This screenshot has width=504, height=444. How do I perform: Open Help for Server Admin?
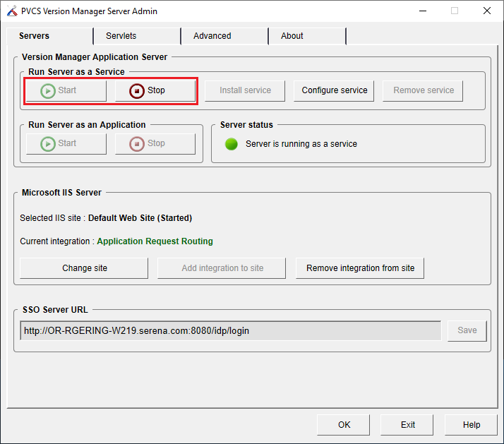tap(472, 425)
